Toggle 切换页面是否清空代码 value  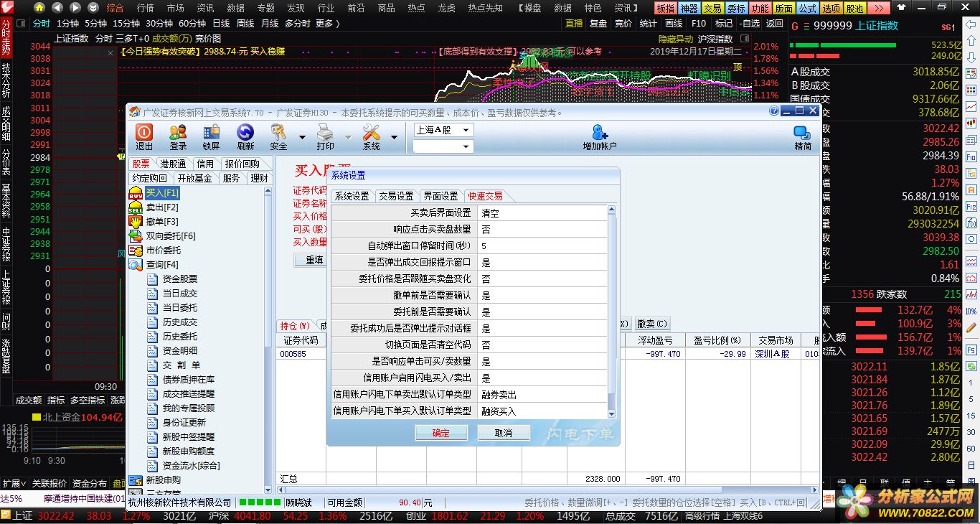542,345
